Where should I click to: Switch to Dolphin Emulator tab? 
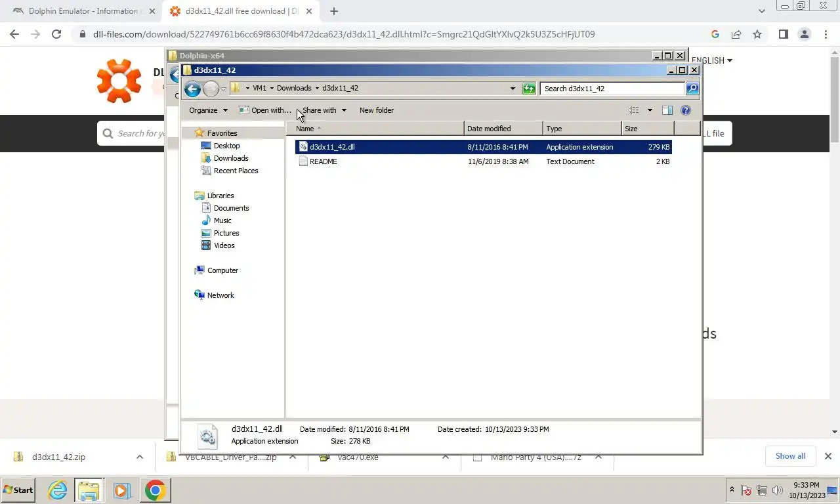[x=83, y=11]
